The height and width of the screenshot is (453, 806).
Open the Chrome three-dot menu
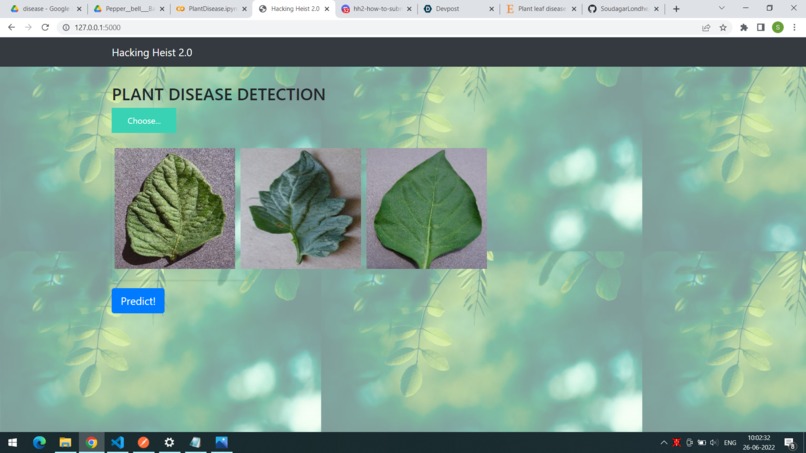[794, 27]
